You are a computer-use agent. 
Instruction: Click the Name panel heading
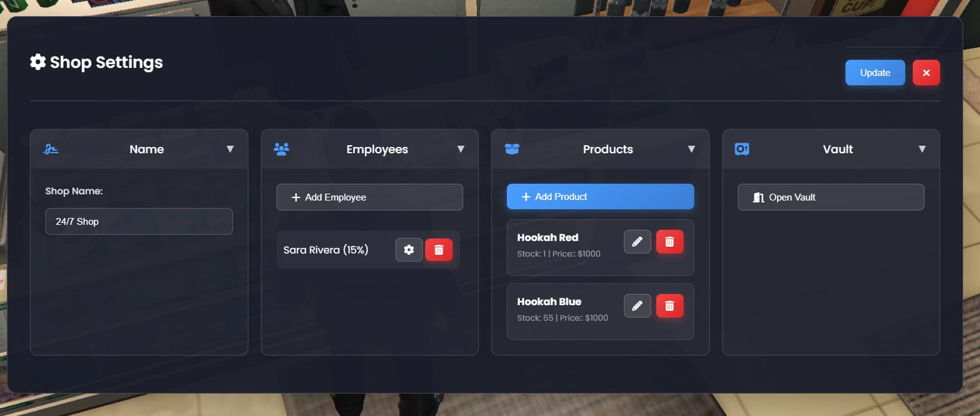coord(147,149)
